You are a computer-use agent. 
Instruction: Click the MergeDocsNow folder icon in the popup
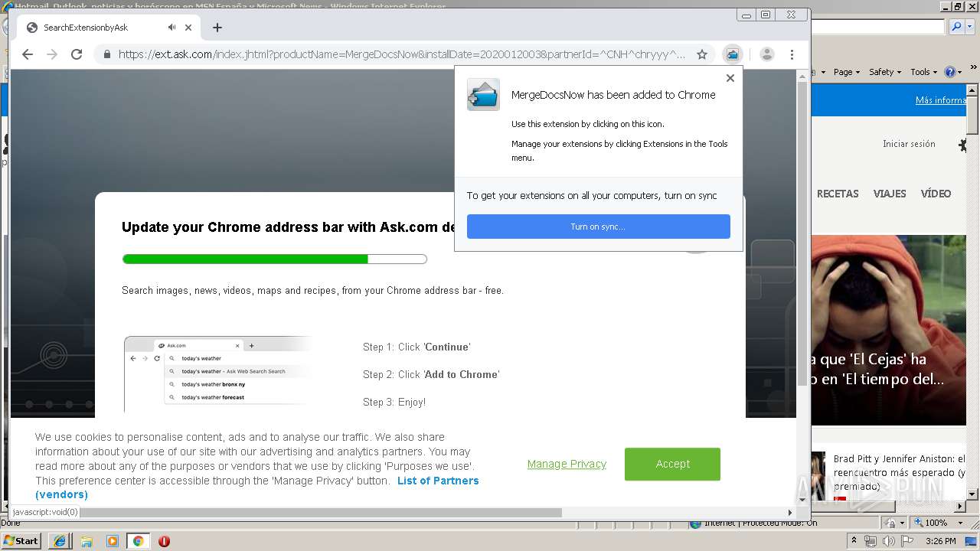pos(483,95)
